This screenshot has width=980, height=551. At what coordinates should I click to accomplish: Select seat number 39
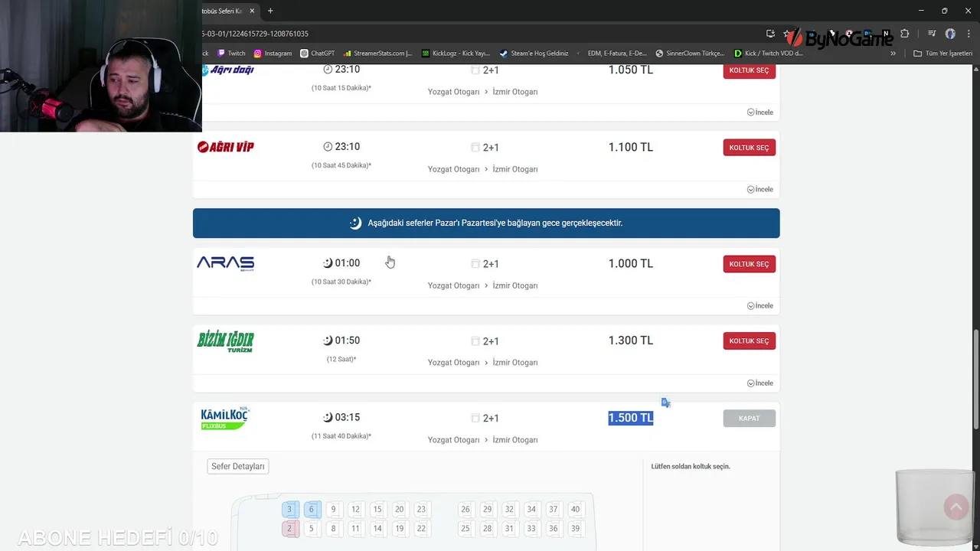coord(575,528)
